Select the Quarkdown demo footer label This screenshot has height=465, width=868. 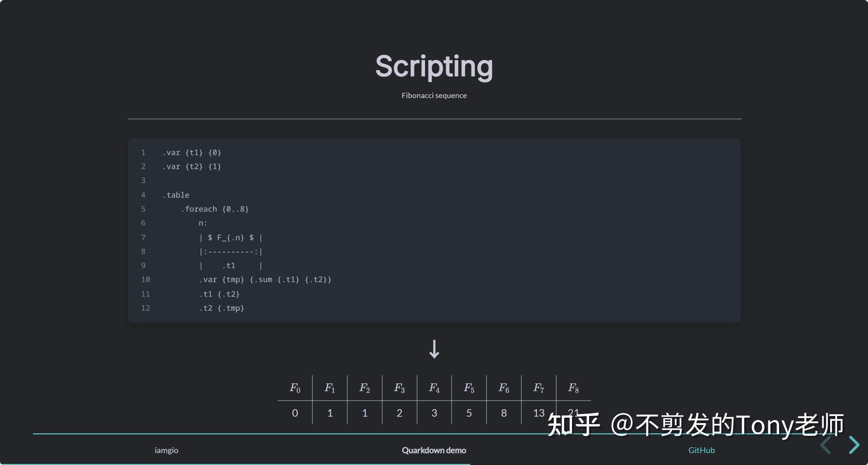click(x=434, y=450)
